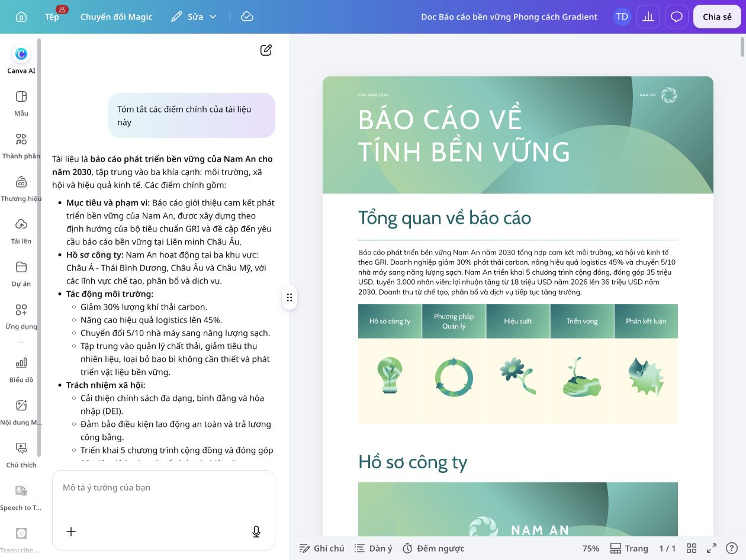
Task: Click the plus attach icon in prompt box
Action: pyautogui.click(x=71, y=532)
